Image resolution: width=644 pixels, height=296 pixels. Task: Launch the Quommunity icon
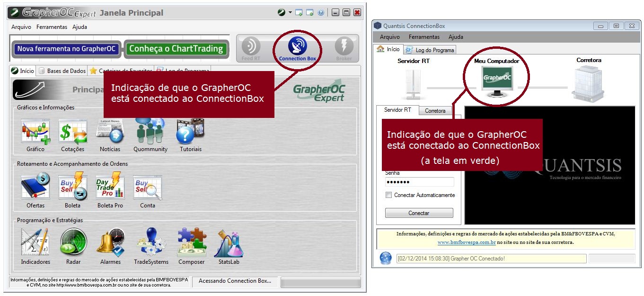point(150,131)
